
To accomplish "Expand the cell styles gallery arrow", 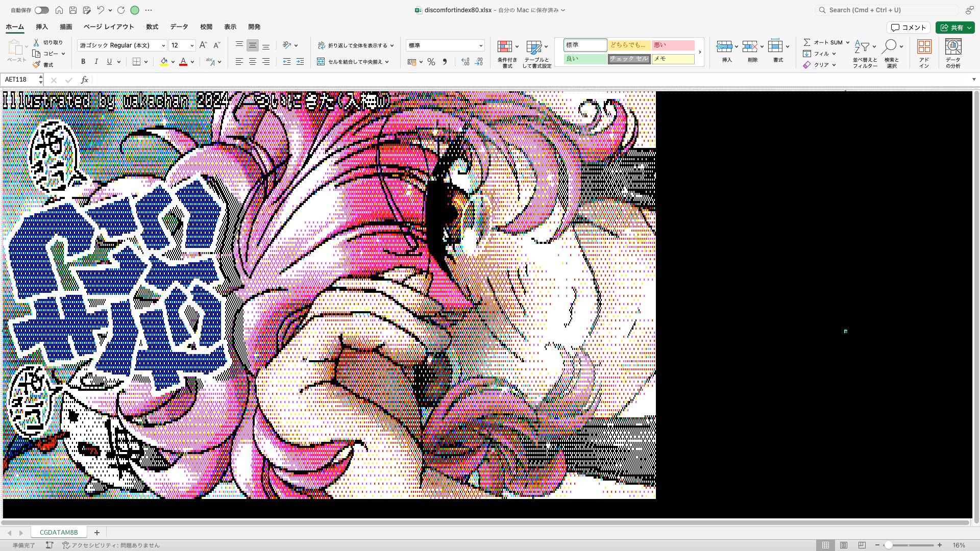I will click(x=700, y=52).
